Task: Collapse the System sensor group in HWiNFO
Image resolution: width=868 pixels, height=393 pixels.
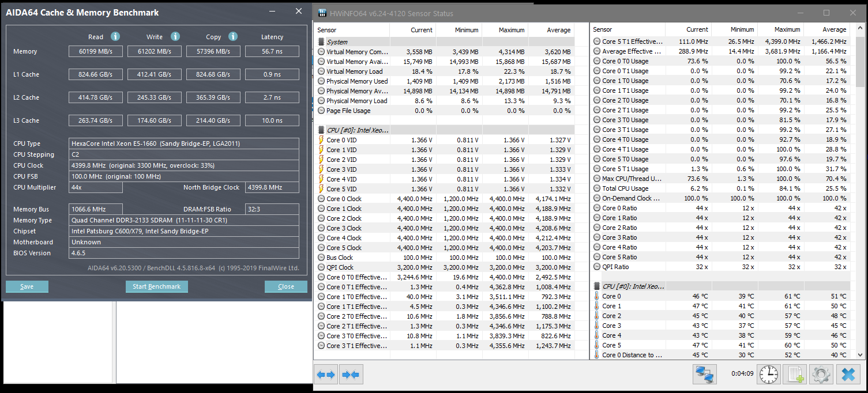Action: [x=321, y=42]
